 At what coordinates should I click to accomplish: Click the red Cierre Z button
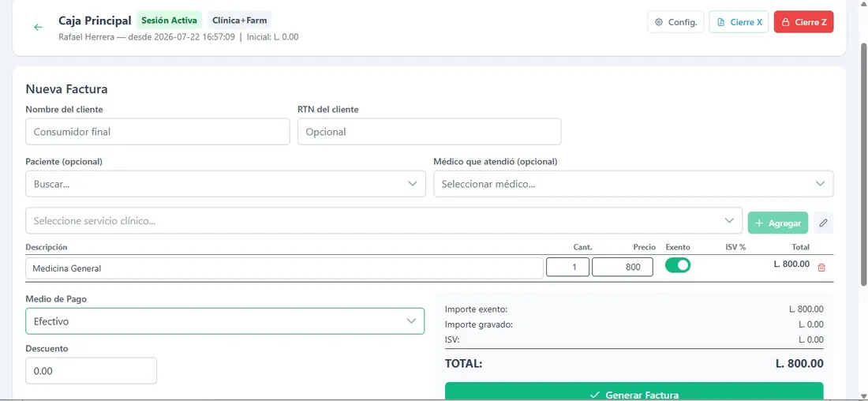pyautogui.click(x=803, y=22)
